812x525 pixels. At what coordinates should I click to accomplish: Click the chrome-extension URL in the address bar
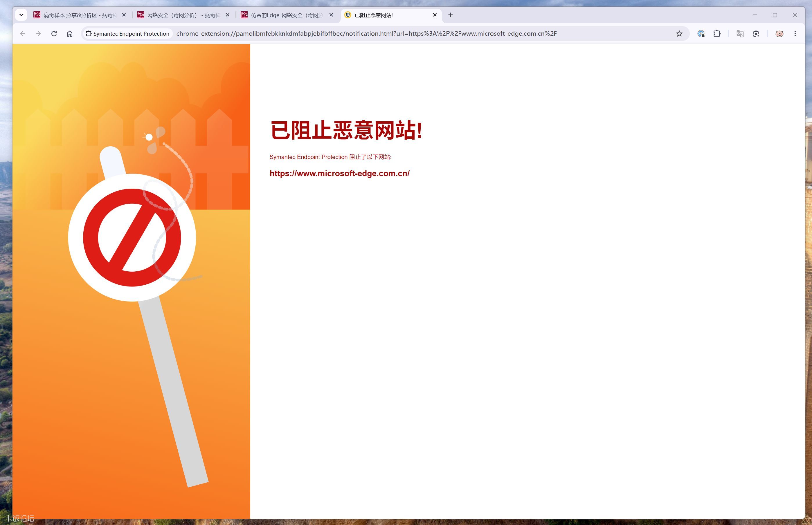[366, 34]
